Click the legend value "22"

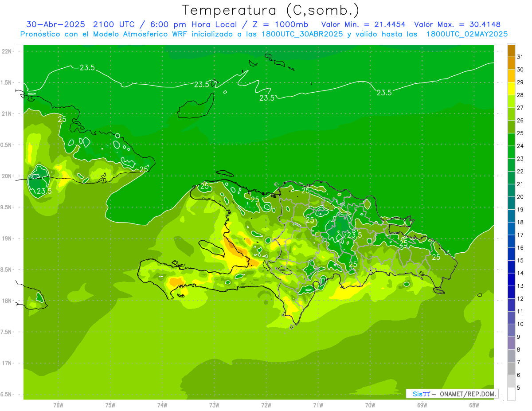coord(520,171)
